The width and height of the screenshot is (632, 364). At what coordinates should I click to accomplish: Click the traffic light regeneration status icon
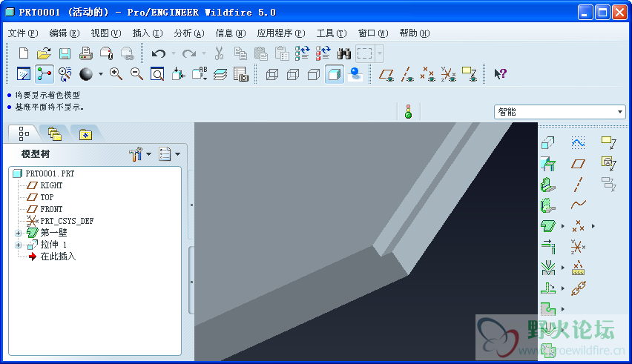coord(408,111)
